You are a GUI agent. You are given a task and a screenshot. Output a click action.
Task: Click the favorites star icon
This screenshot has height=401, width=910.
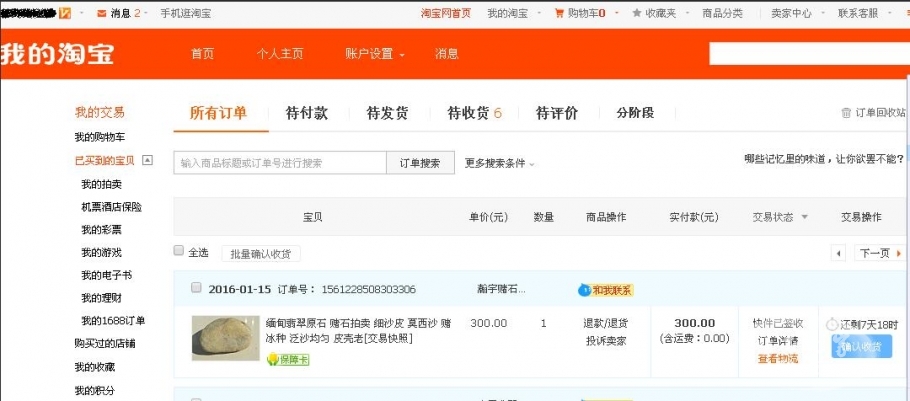pos(637,13)
